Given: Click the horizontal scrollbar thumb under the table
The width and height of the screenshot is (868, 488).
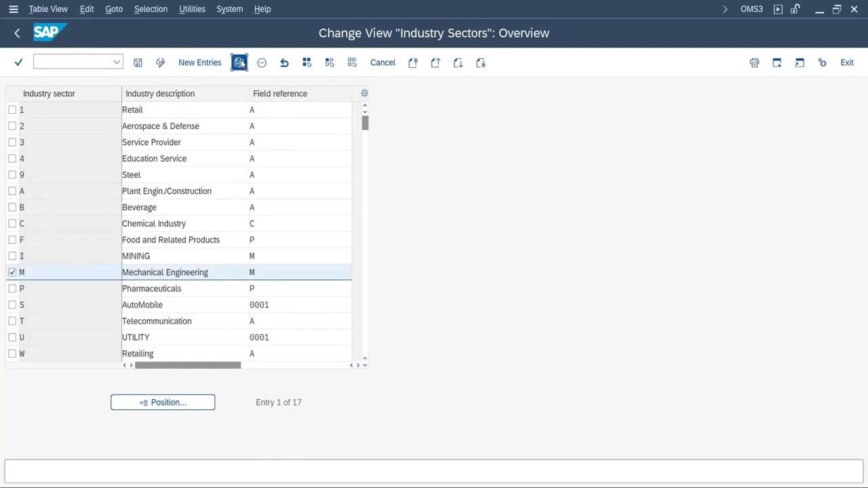Looking at the screenshot, I should tap(188, 365).
